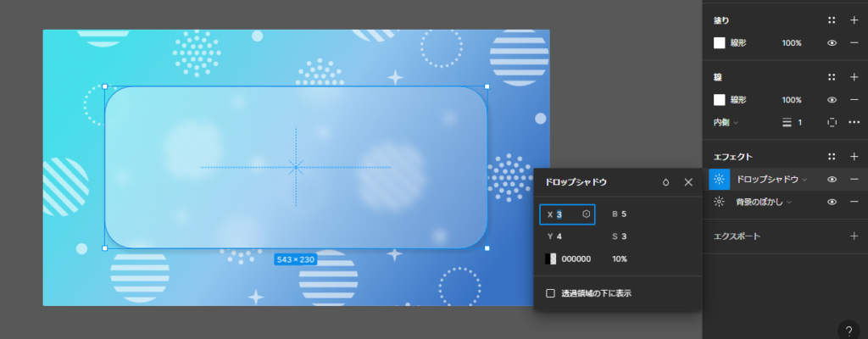Open the help question mark button

(x=849, y=331)
